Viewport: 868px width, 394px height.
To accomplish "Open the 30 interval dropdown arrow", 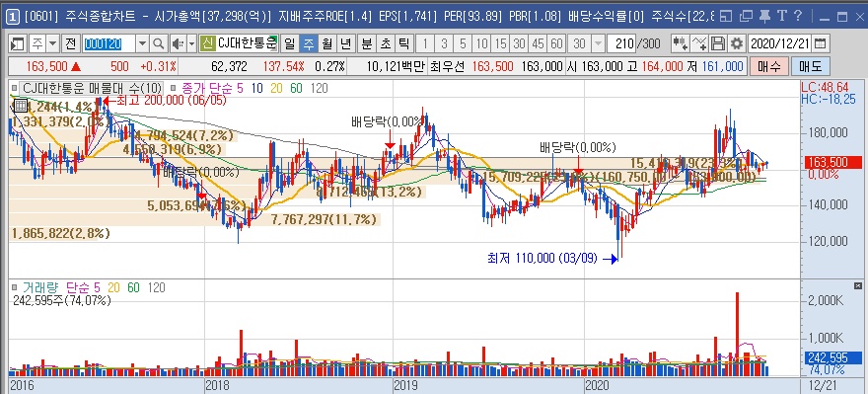I will click(598, 43).
